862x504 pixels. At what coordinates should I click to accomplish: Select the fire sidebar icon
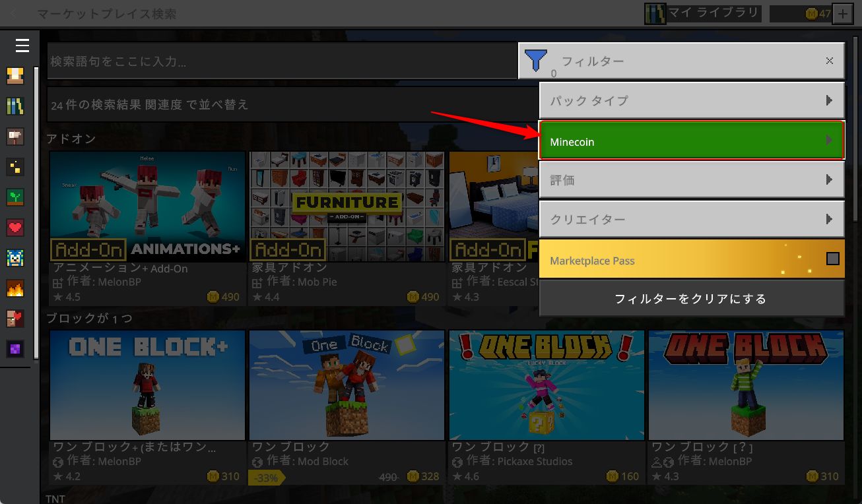pyautogui.click(x=15, y=288)
